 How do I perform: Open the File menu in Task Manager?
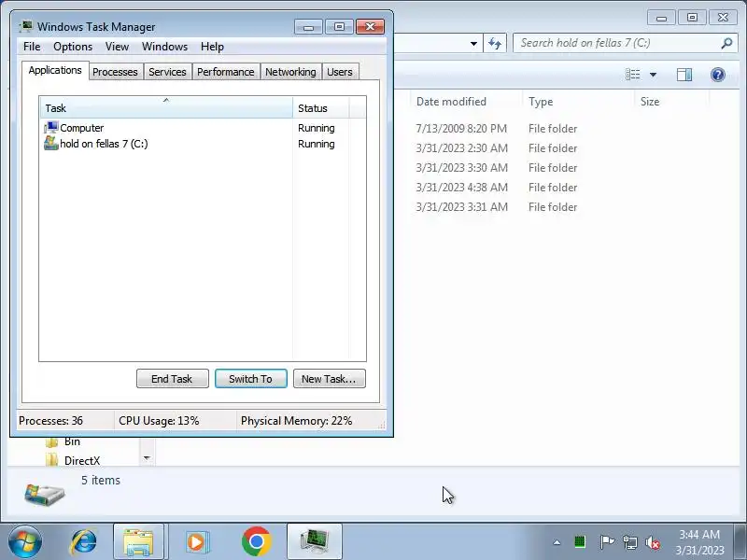coord(32,47)
